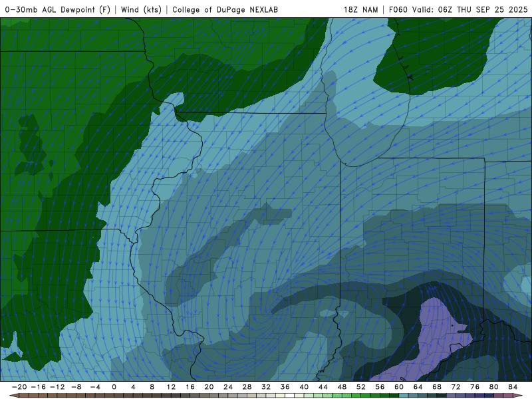The image size is (532, 399).
Task: Click the -12 legend value
Action: 57,387
